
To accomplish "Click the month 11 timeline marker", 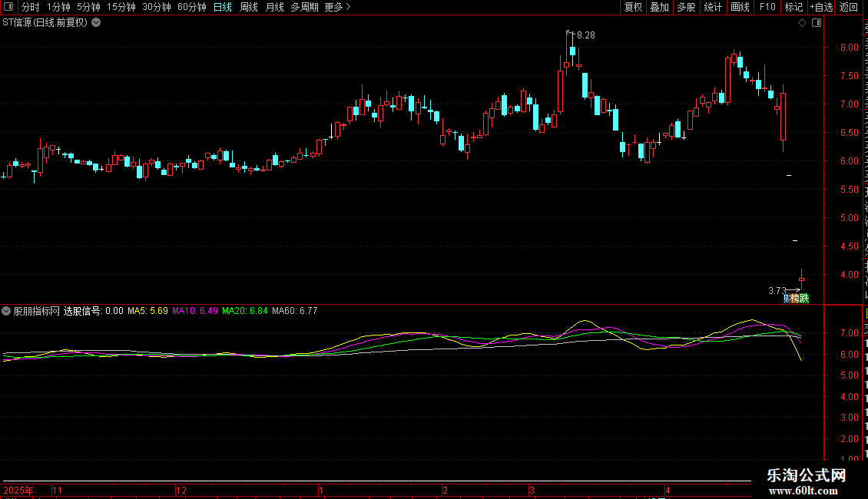I will tap(57, 490).
